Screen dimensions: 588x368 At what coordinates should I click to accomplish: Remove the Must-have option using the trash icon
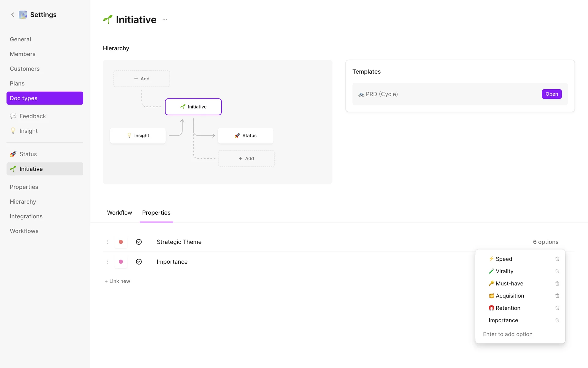(x=557, y=283)
